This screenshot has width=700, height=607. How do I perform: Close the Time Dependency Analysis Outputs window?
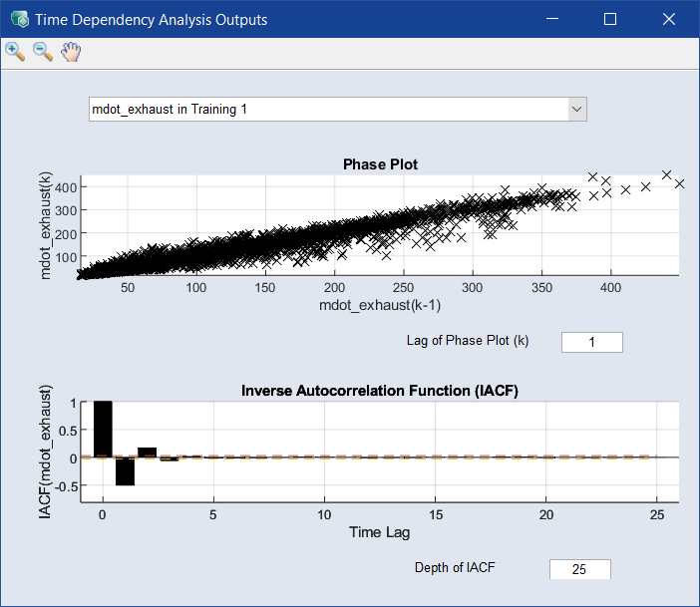point(669,19)
